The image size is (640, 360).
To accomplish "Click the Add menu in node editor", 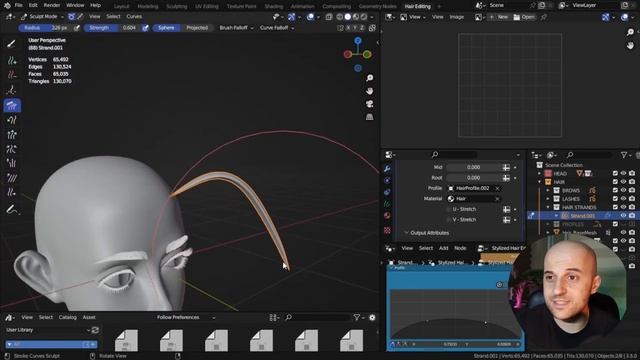I will click(443, 248).
